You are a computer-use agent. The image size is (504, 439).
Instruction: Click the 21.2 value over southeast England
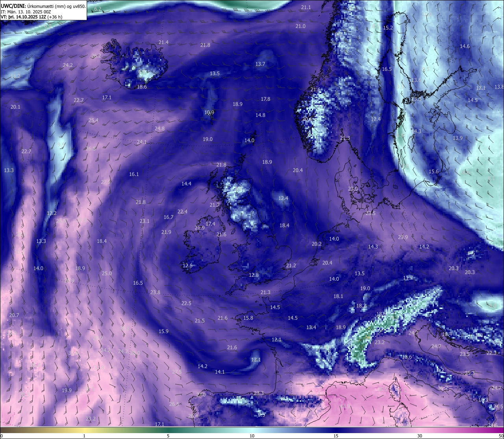[291, 265]
